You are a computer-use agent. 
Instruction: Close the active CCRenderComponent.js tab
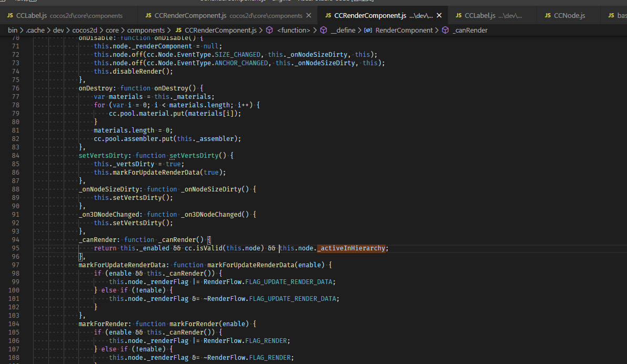pyautogui.click(x=439, y=16)
